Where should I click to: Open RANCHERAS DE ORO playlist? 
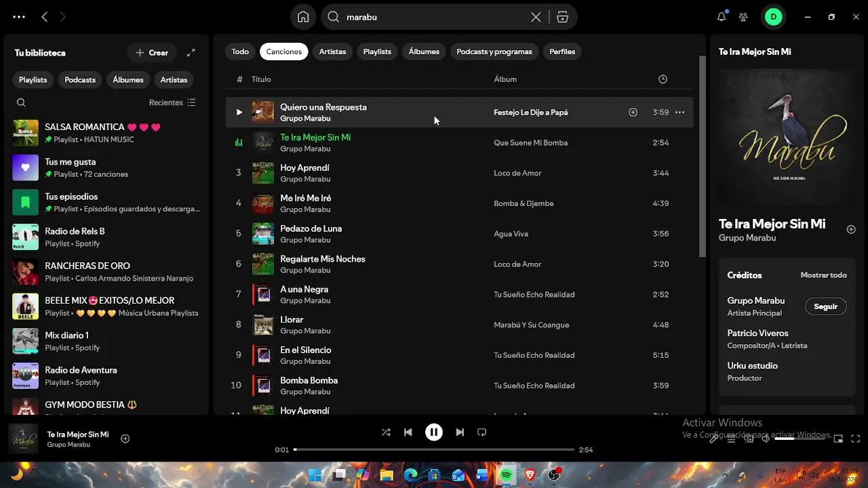106,272
